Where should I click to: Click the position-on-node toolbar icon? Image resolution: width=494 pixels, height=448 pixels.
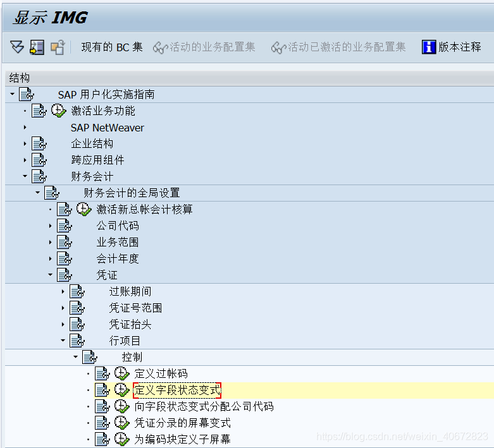tap(37, 47)
